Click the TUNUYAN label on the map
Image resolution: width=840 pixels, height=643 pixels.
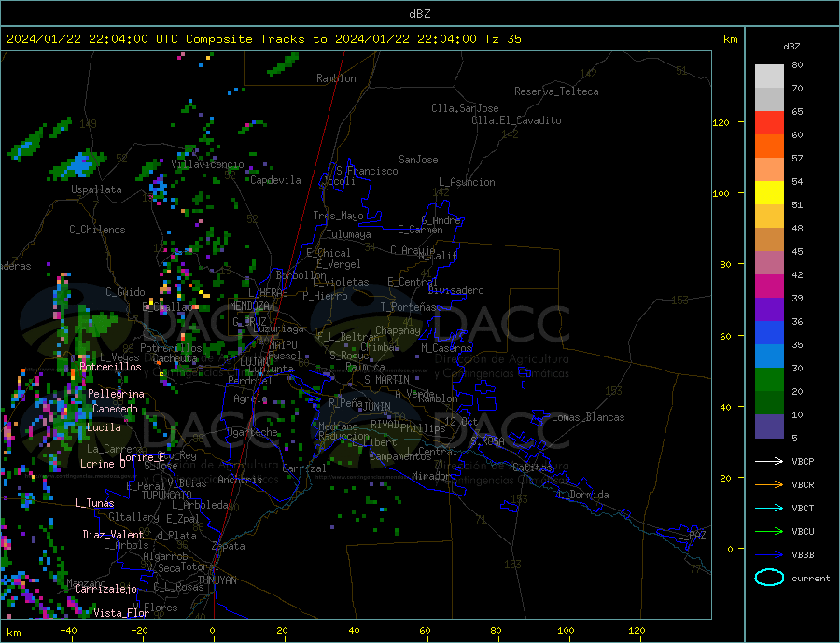217,580
